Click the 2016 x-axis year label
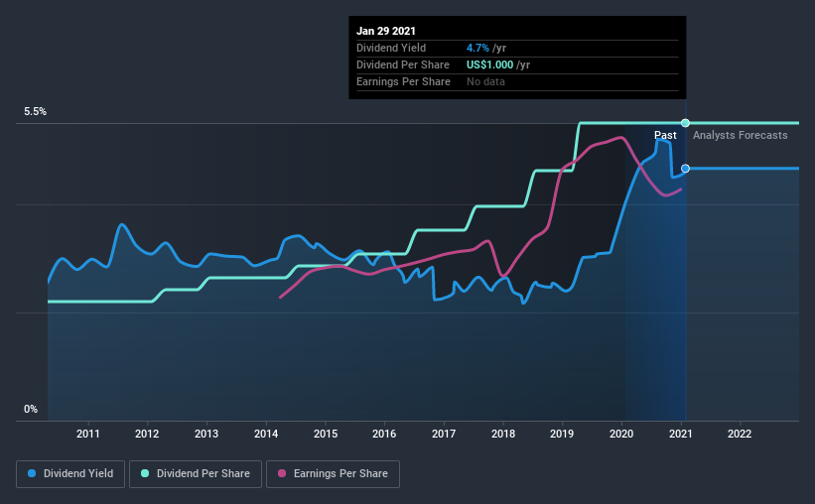This screenshot has height=504, width=815. coord(384,434)
